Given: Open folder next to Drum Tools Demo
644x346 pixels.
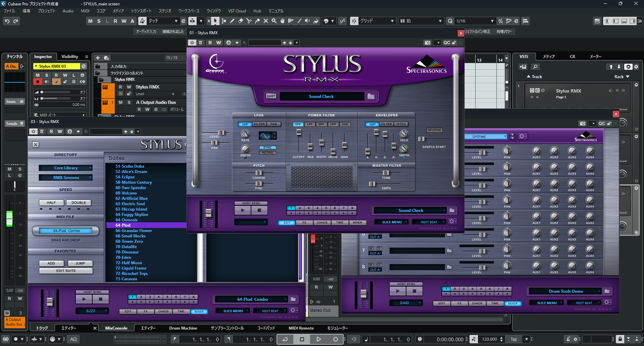Looking at the screenshot, I should pos(607,291).
